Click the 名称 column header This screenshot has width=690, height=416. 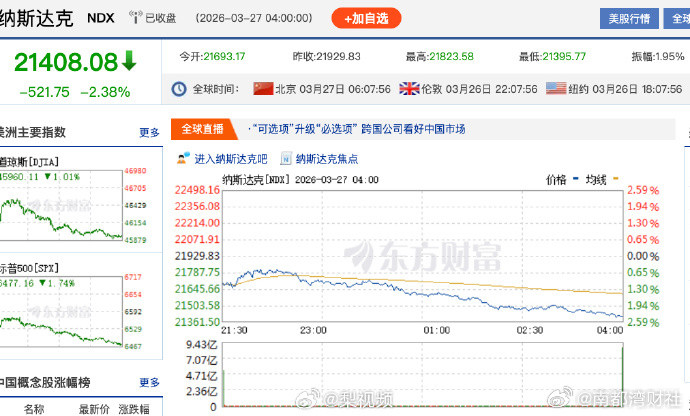(x=34, y=409)
